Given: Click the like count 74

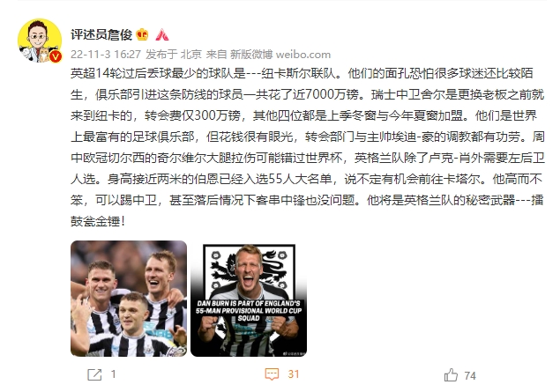Looking at the screenshot, I should coord(470,375).
